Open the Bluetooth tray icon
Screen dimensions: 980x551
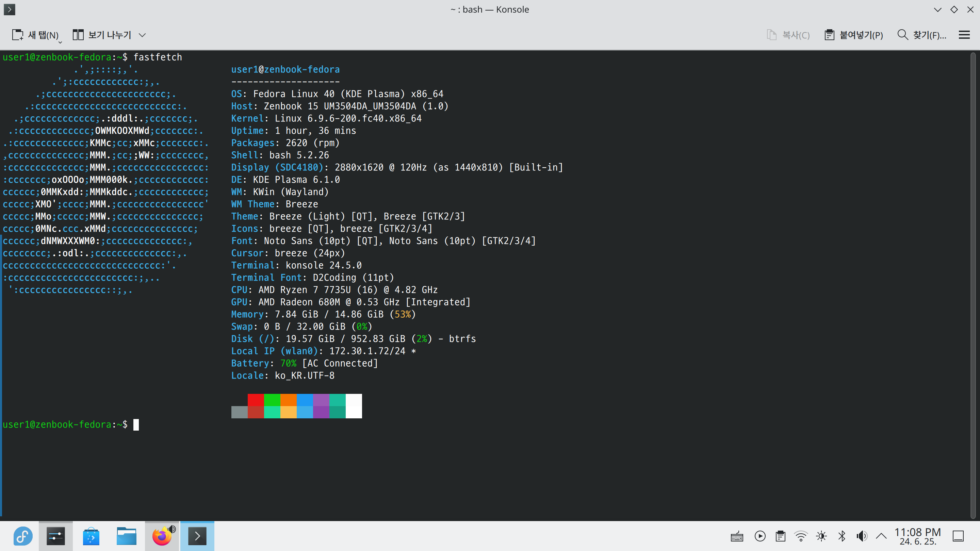tap(842, 536)
